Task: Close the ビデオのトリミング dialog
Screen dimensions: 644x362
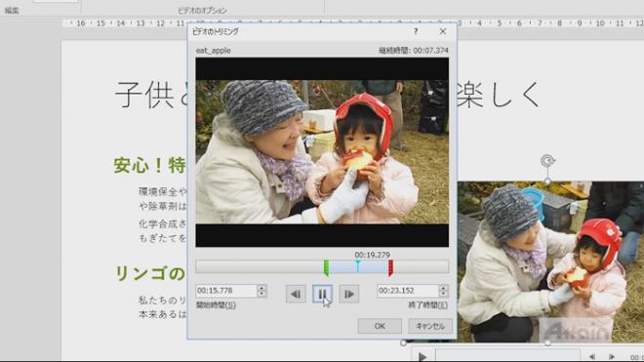Action: click(443, 31)
